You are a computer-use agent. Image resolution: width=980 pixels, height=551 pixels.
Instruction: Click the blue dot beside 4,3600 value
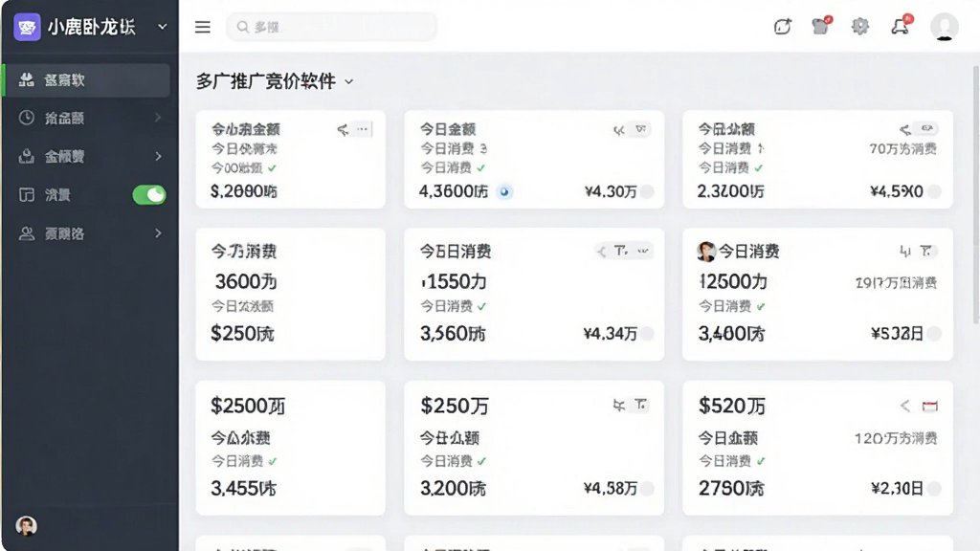point(504,191)
